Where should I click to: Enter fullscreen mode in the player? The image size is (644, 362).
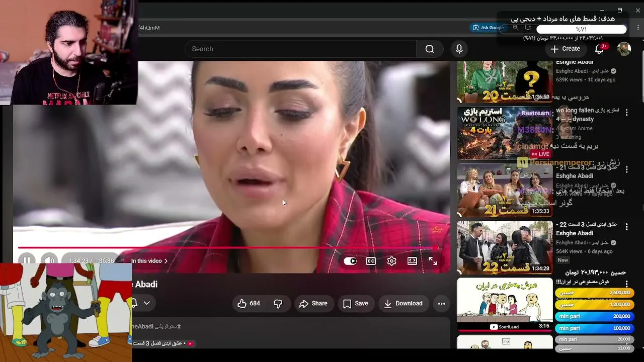pyautogui.click(x=433, y=261)
